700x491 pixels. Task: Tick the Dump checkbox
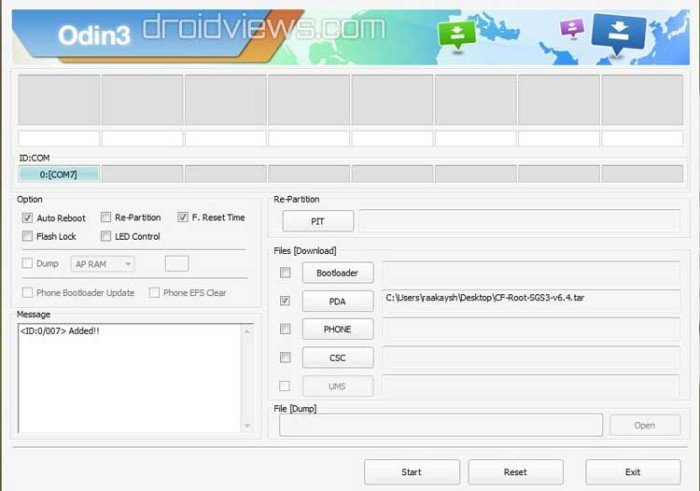coord(27,263)
